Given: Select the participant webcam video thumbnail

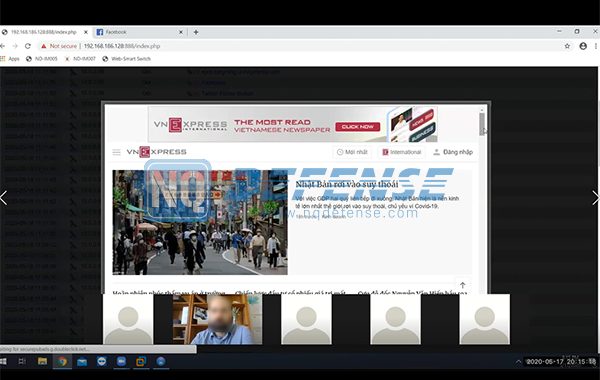Looking at the screenshot, I should pos(217,319).
